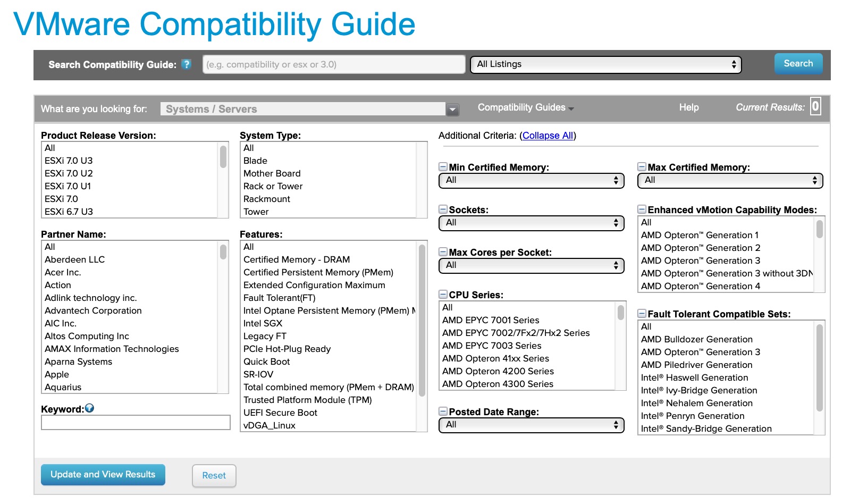Click the Search button

click(x=798, y=63)
